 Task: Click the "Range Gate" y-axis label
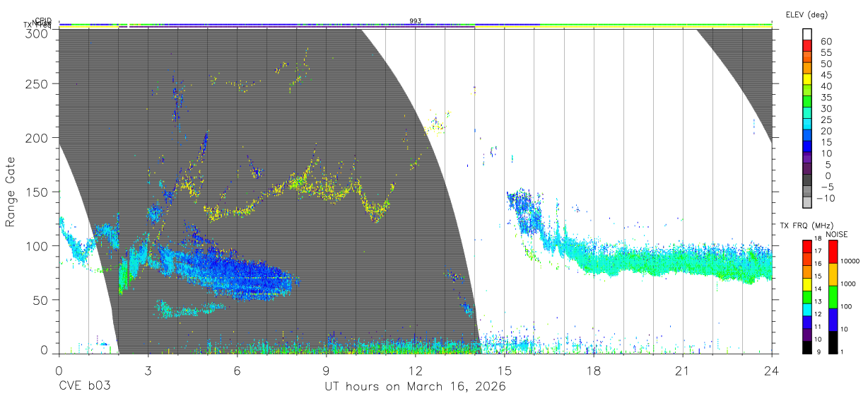tap(11, 192)
